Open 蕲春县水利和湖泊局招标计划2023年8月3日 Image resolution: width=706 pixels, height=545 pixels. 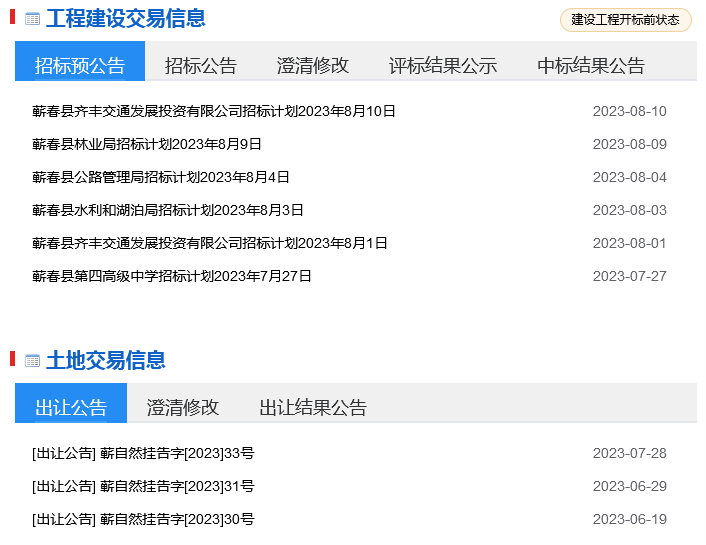point(167,210)
